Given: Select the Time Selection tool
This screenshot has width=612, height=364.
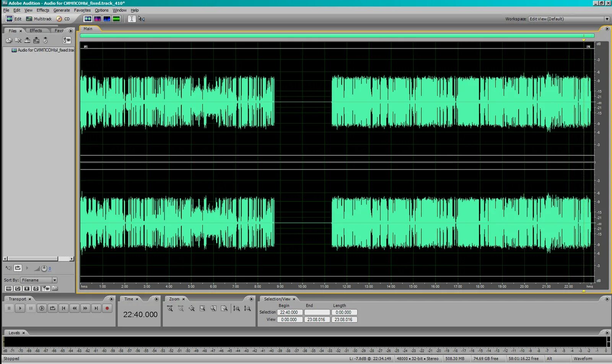Looking at the screenshot, I should coord(132,19).
